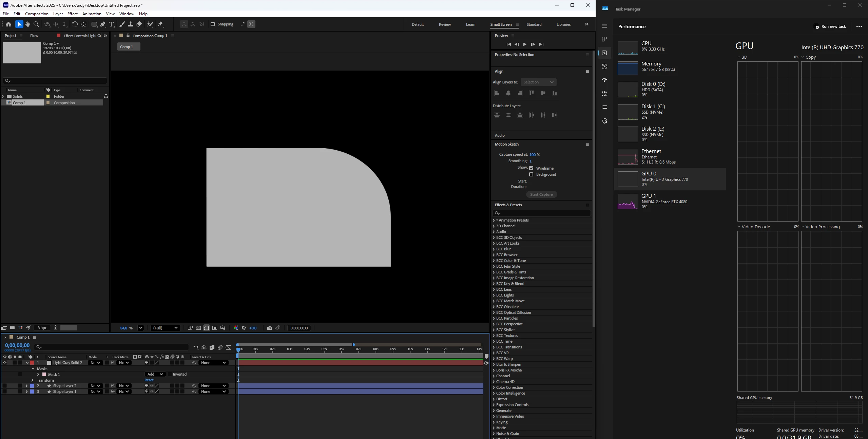Select the Pen tool in toolbar

pyautogui.click(x=103, y=24)
